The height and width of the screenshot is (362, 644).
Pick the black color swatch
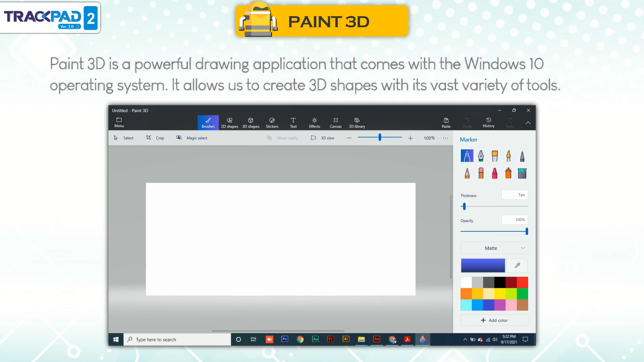click(x=500, y=282)
